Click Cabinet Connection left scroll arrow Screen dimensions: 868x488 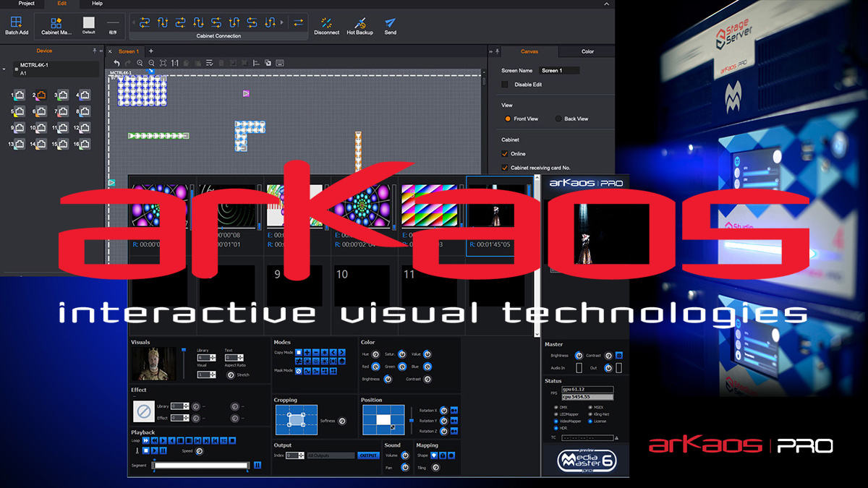pos(132,24)
